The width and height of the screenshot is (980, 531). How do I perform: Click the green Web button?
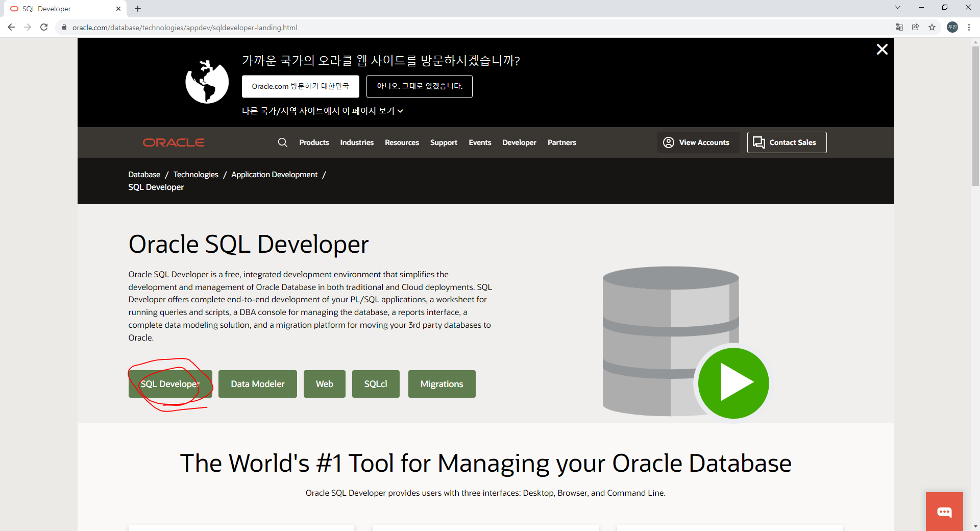(325, 384)
